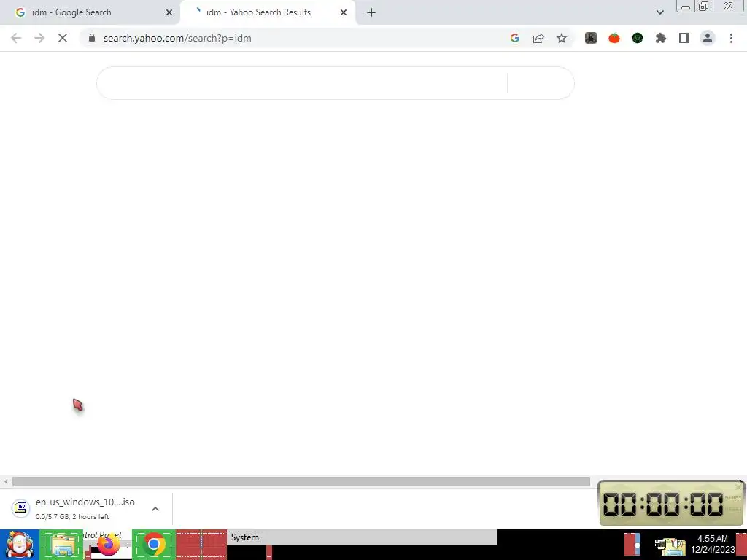Open the Start menu Santa icon
This screenshot has width=747, height=560.
[20, 545]
